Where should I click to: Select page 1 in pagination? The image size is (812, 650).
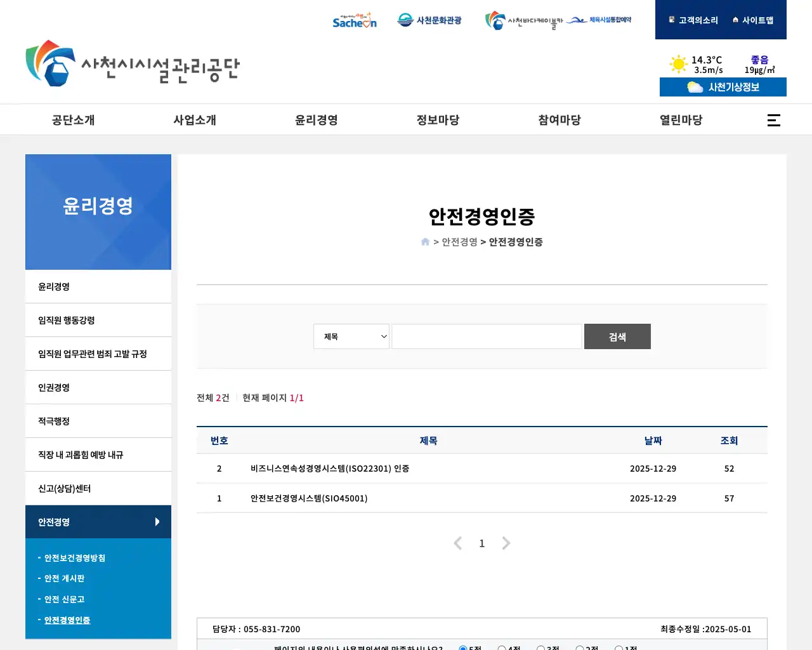pos(482,543)
